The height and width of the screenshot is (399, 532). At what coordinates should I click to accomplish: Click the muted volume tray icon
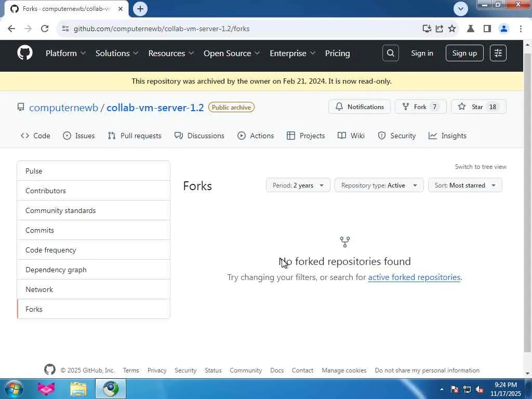480,389
